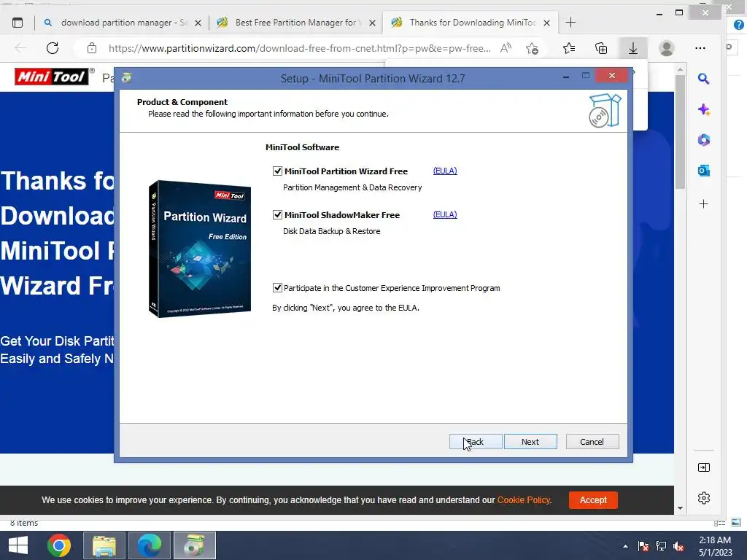The image size is (747, 560).
Task: Select the setup installer taskbar icon
Action: tap(194, 545)
